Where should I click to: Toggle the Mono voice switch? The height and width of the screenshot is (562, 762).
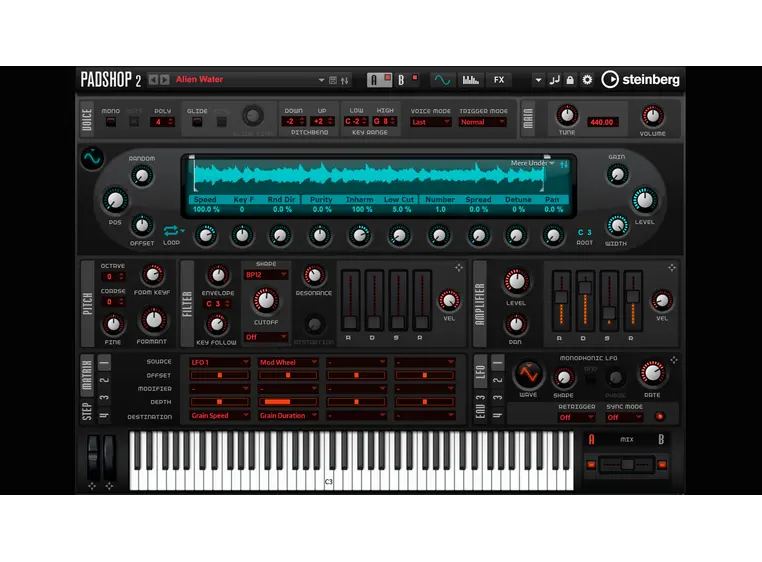point(111,122)
